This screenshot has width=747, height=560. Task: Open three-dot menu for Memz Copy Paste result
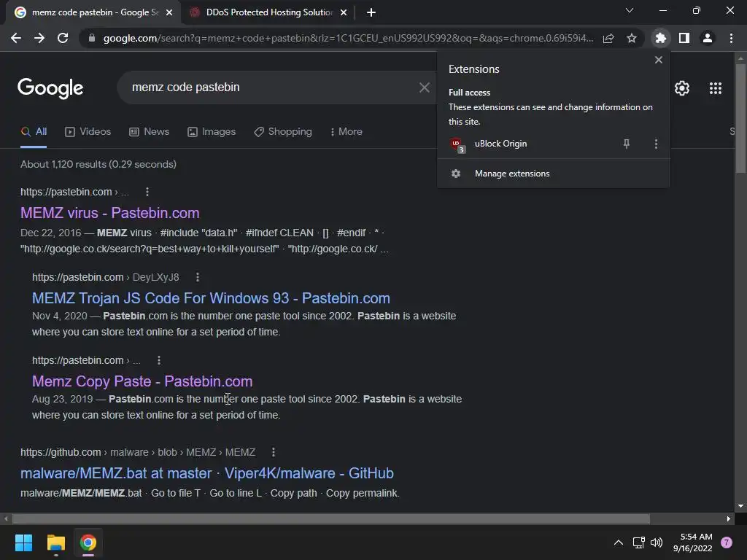[x=158, y=360]
